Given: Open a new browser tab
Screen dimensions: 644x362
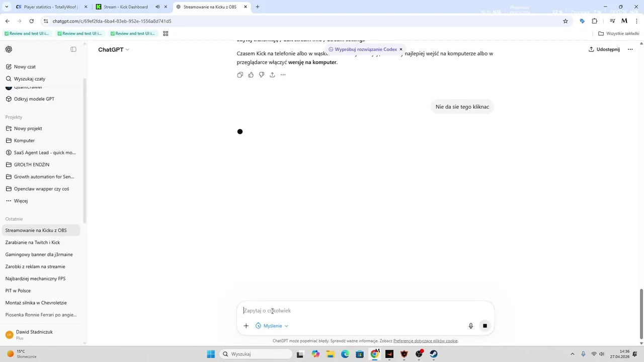Looking at the screenshot, I should [x=258, y=7].
